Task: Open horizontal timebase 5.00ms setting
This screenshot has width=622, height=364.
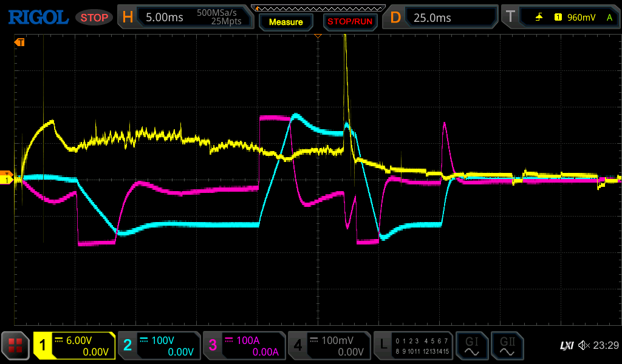Action: point(186,18)
